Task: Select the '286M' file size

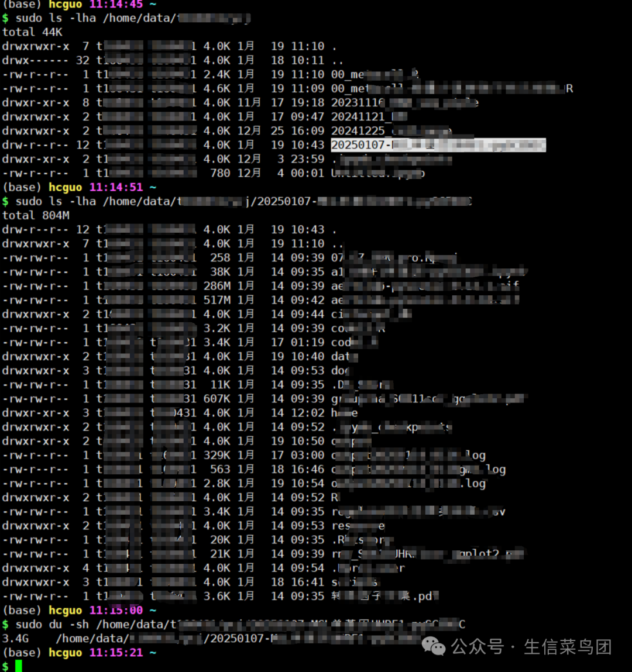Action: (x=217, y=286)
